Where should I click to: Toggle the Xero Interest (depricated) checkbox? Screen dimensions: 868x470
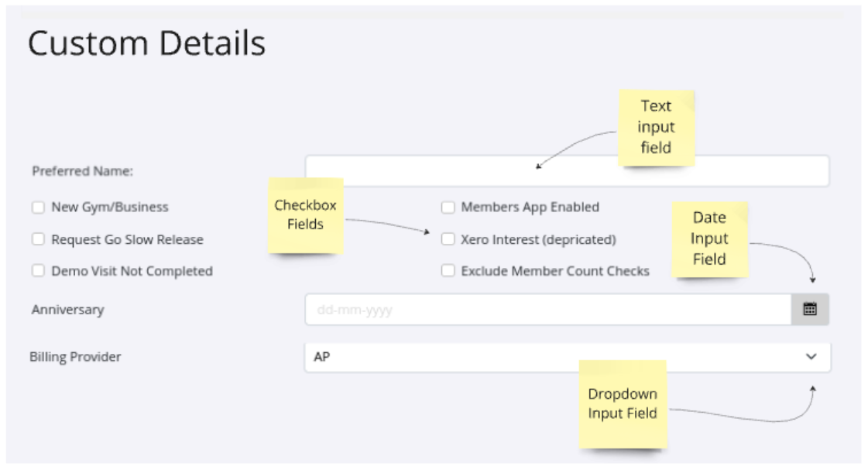pos(448,239)
